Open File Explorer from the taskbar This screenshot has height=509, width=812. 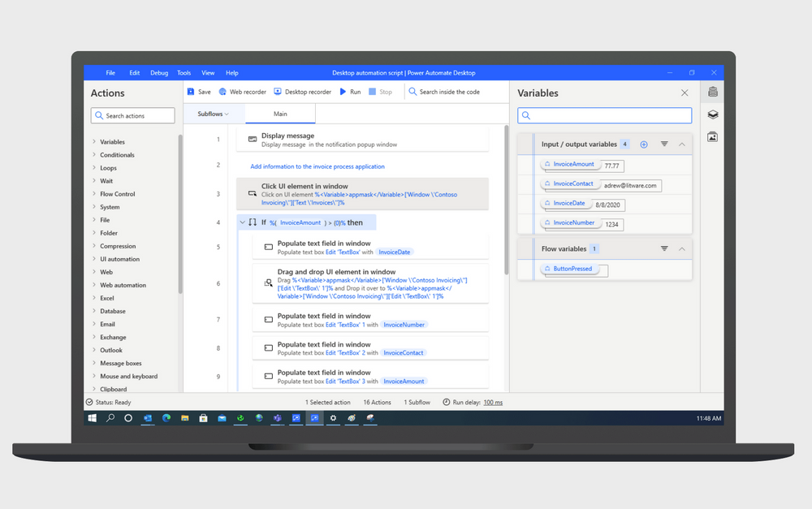(x=185, y=418)
